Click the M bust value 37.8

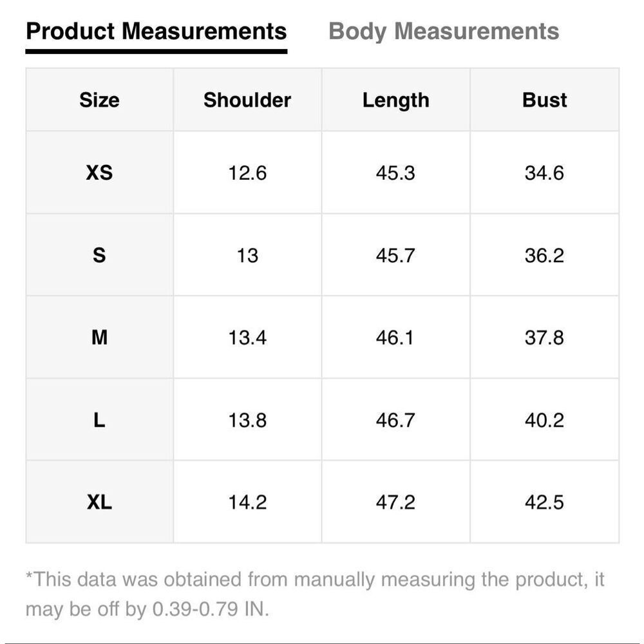544,337
